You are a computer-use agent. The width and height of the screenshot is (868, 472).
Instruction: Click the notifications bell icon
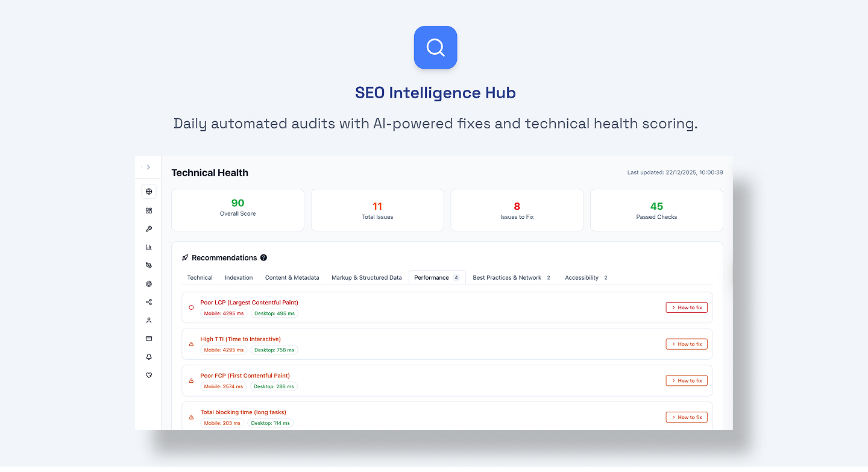(x=148, y=357)
